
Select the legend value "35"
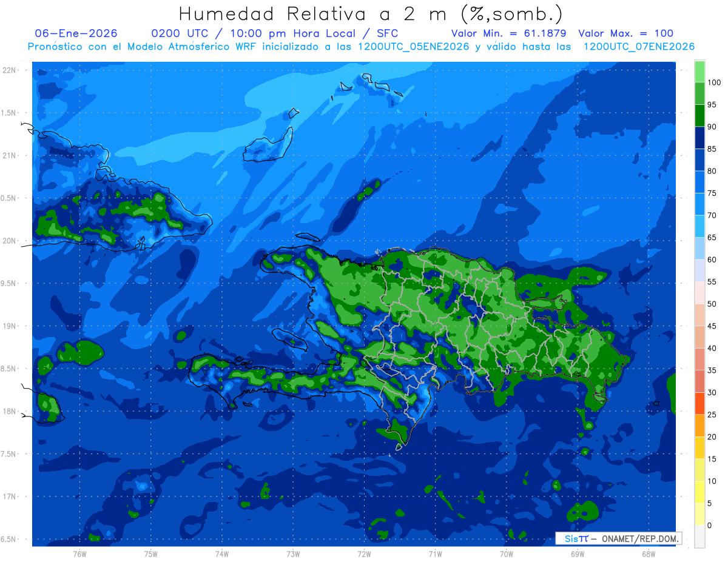[x=712, y=370]
